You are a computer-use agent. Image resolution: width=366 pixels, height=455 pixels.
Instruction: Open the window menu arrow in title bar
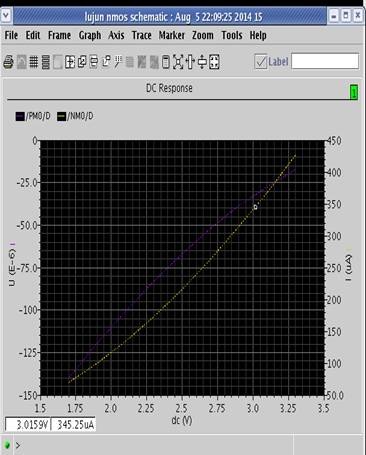[x=6, y=16]
